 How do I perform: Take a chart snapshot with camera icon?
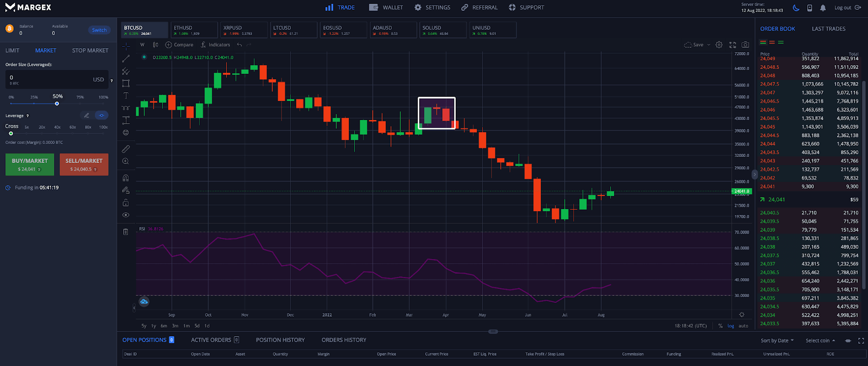click(745, 45)
